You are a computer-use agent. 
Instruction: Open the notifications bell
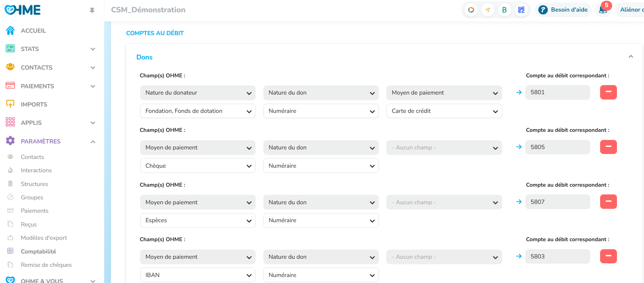pyautogui.click(x=603, y=10)
